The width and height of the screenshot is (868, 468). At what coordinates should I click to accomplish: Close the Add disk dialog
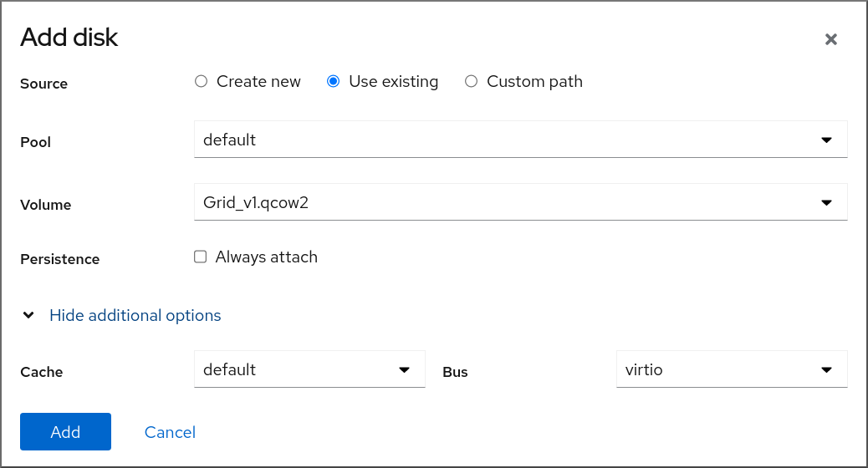(x=830, y=39)
